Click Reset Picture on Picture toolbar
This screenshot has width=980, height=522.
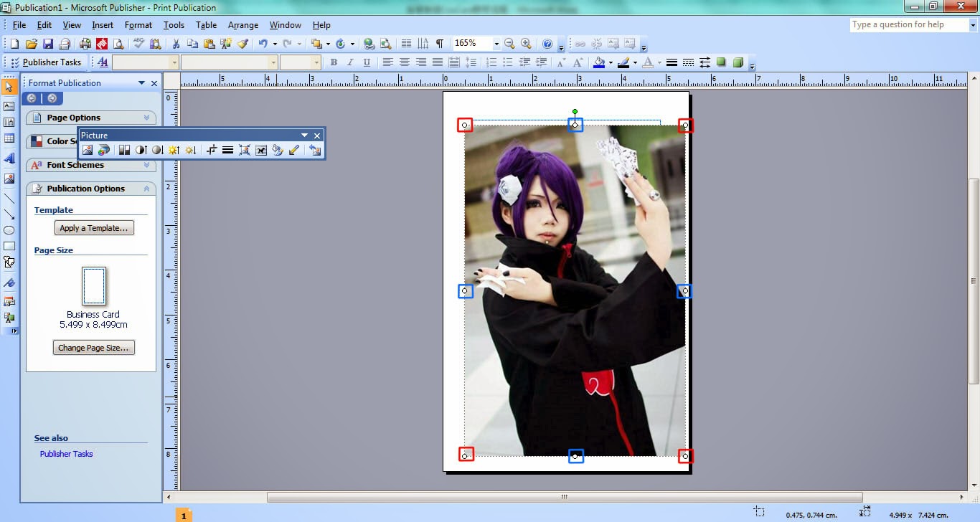(x=315, y=150)
